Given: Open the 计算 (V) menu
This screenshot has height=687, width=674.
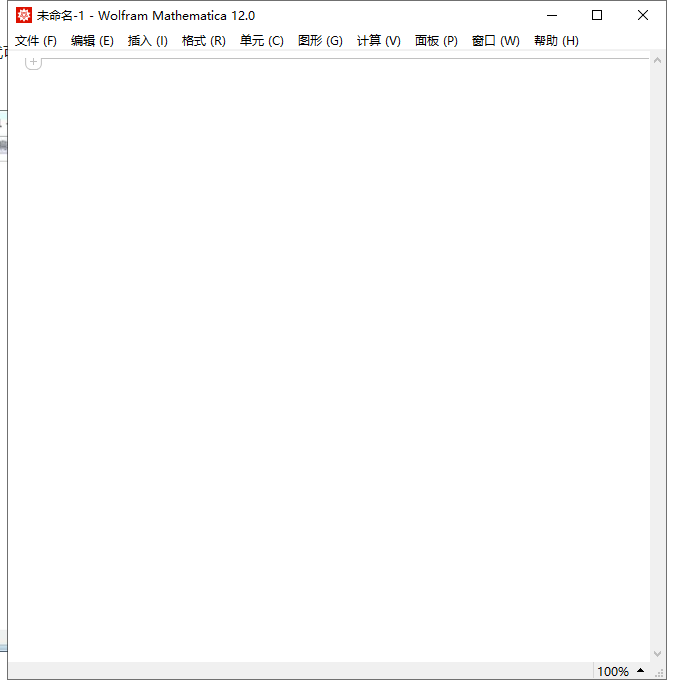Looking at the screenshot, I should [378, 41].
